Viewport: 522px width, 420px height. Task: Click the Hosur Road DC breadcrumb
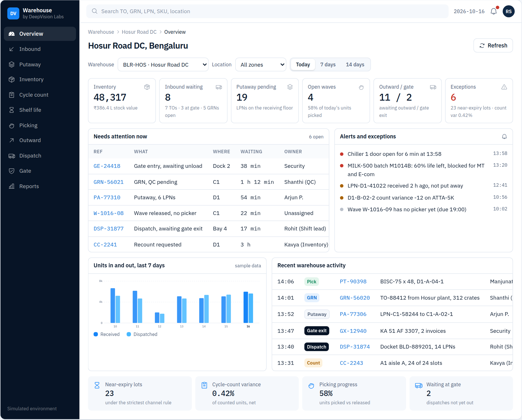[139, 32]
